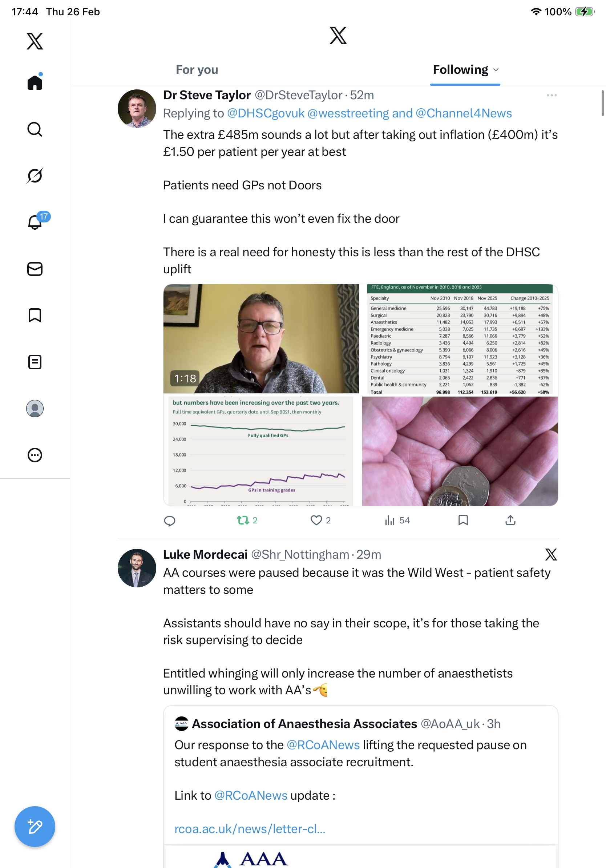Like Dr Steve Taylor's post

(316, 520)
